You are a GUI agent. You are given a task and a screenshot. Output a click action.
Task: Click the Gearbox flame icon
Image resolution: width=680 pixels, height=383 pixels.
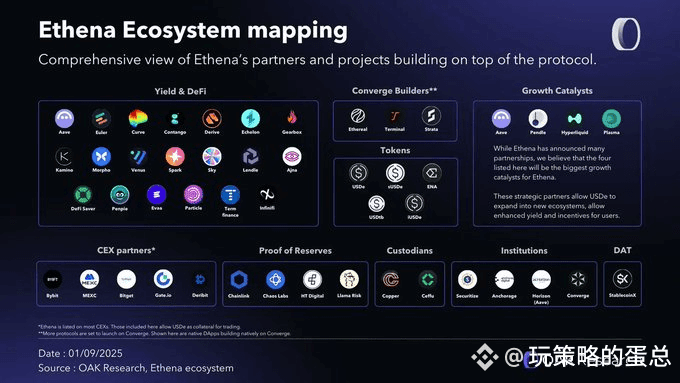(x=292, y=118)
